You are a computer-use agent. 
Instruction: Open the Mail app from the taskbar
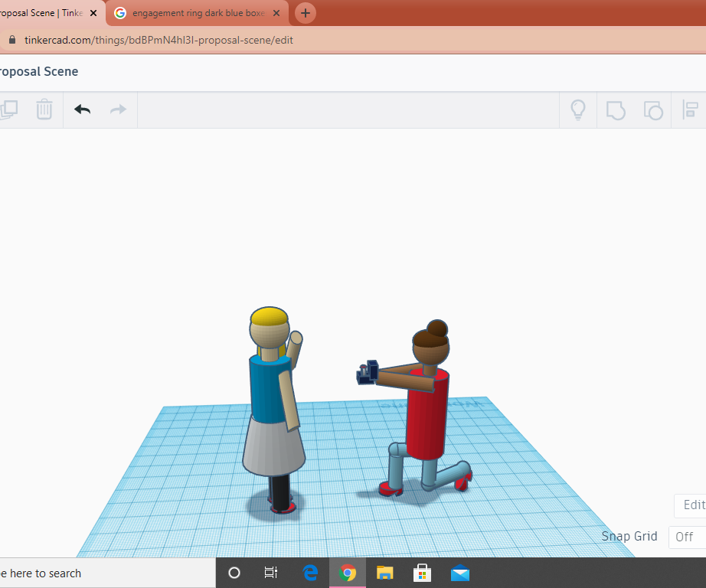coord(459,572)
